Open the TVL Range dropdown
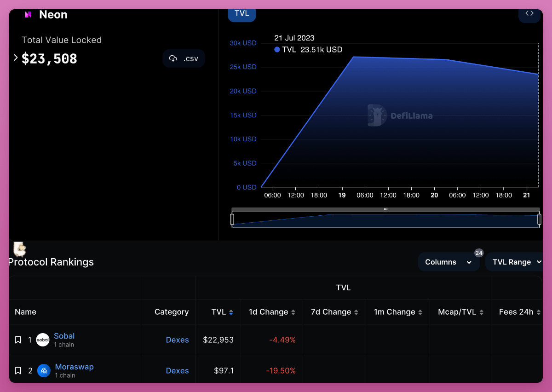This screenshot has height=392, width=552. coord(515,262)
